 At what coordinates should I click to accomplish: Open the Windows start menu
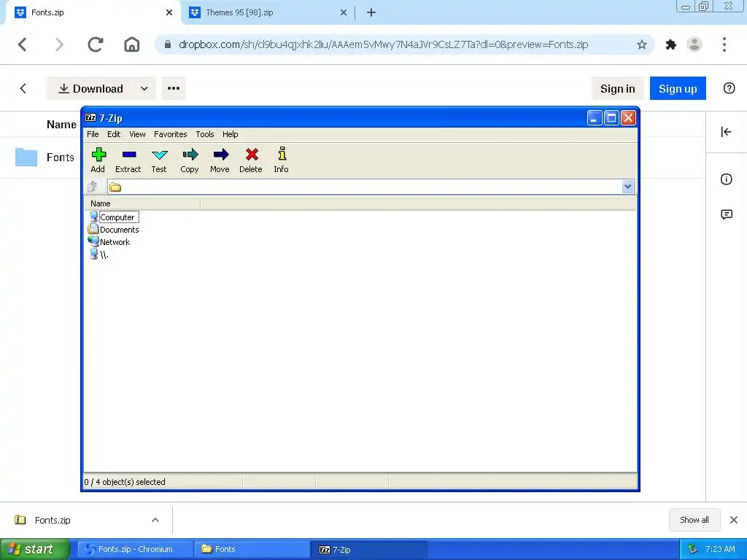35,549
